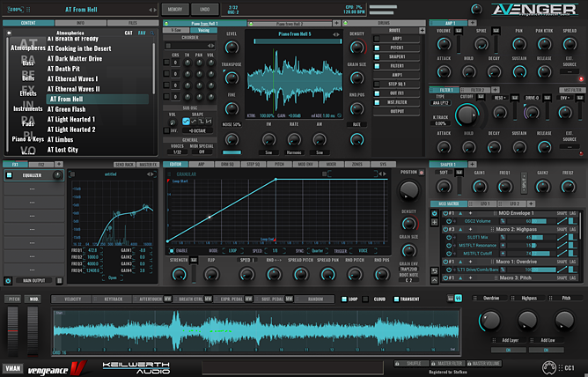Click the mod matrix power icon on left
The height and width of the screenshot is (377, 588).
tap(434, 213)
